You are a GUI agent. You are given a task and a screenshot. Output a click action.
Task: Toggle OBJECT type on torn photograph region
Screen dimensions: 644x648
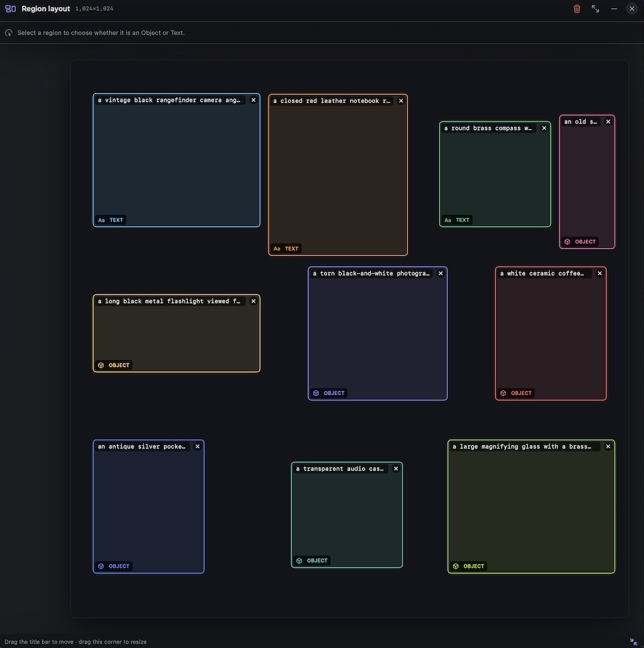[x=329, y=393]
